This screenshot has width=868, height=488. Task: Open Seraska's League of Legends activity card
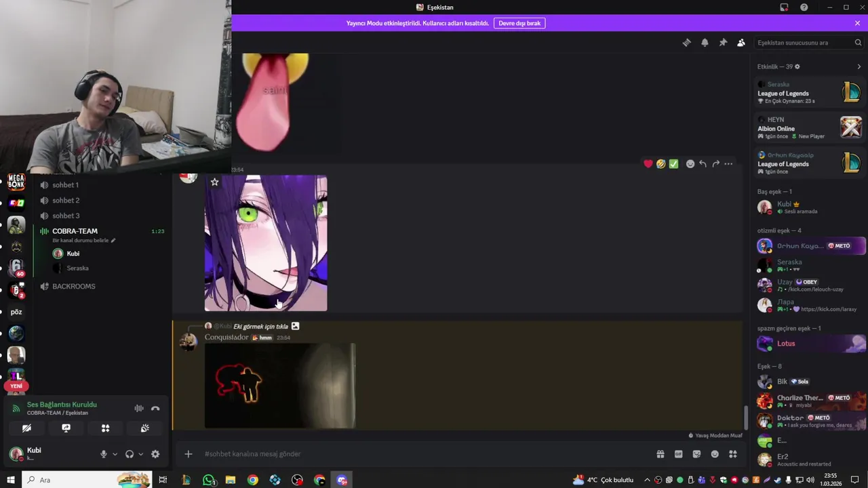[x=809, y=92]
